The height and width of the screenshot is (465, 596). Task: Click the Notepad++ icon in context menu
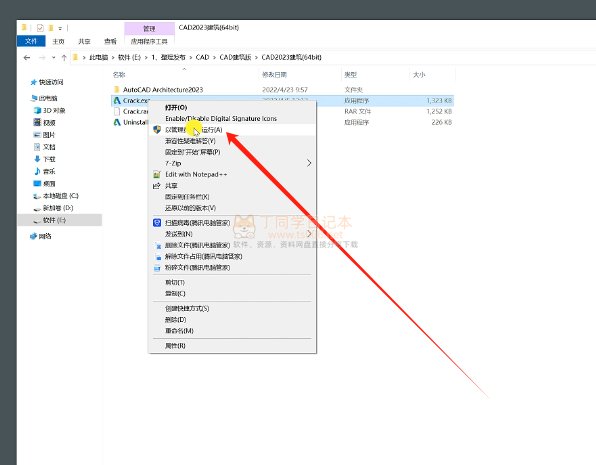click(x=157, y=175)
